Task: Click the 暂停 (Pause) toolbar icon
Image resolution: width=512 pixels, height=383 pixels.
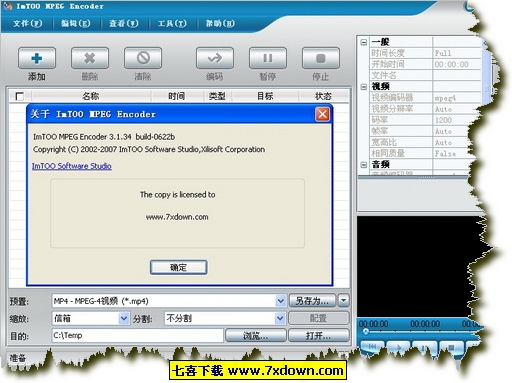Action: pos(268,58)
